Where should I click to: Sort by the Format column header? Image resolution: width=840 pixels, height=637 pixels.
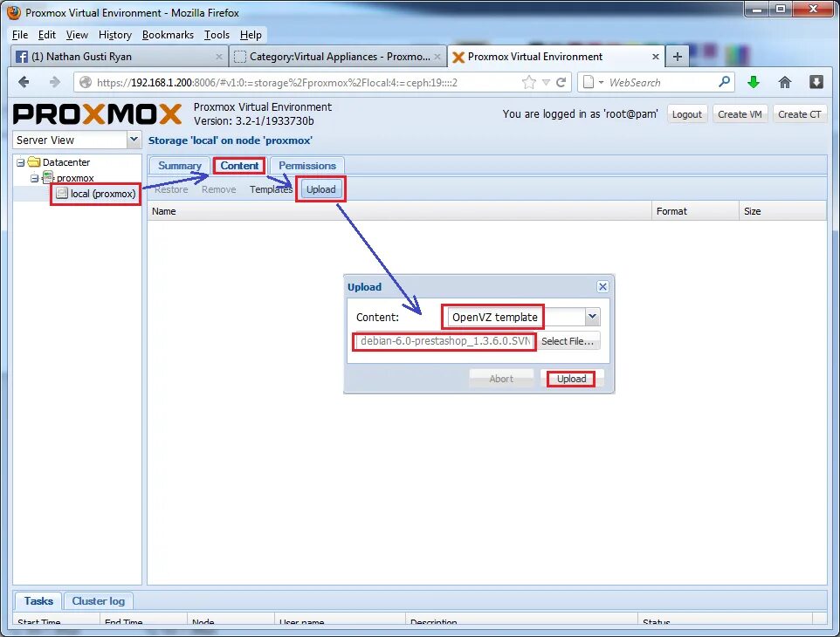pos(695,211)
